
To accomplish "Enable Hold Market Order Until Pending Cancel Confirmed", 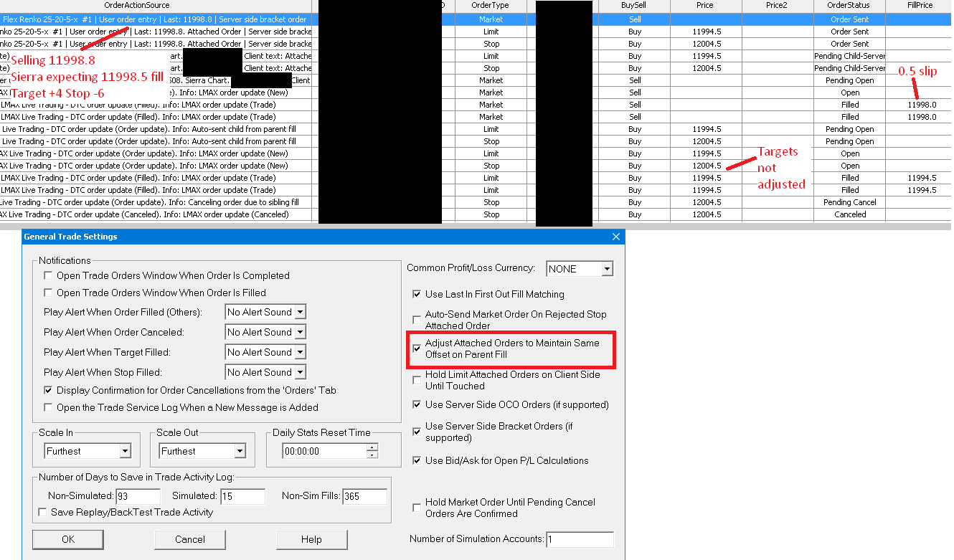I will click(x=417, y=508).
